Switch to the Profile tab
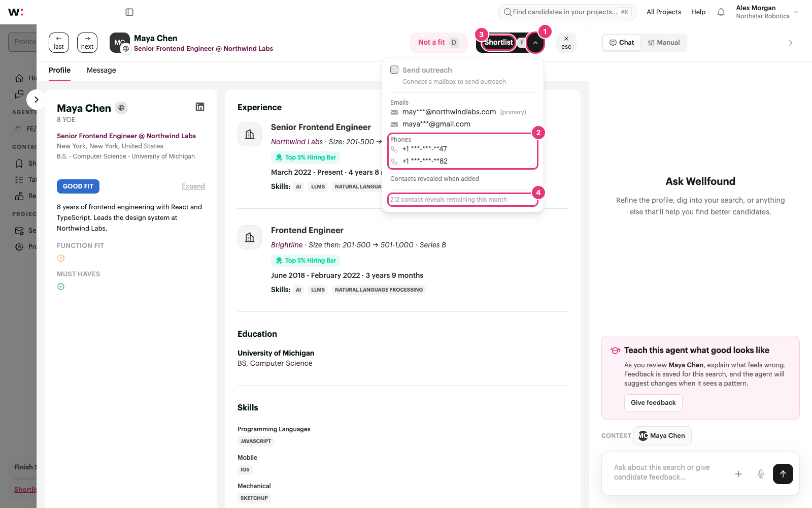 point(59,70)
